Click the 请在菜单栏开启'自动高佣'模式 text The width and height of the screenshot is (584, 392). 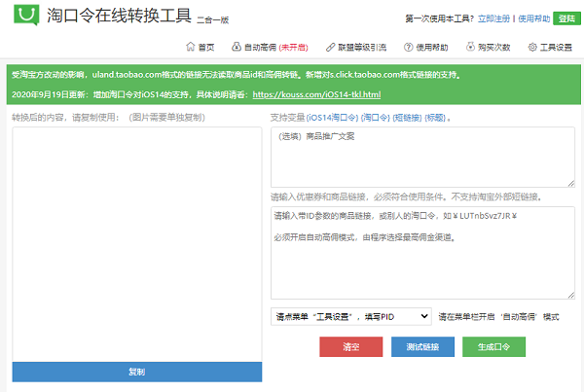coord(498,317)
